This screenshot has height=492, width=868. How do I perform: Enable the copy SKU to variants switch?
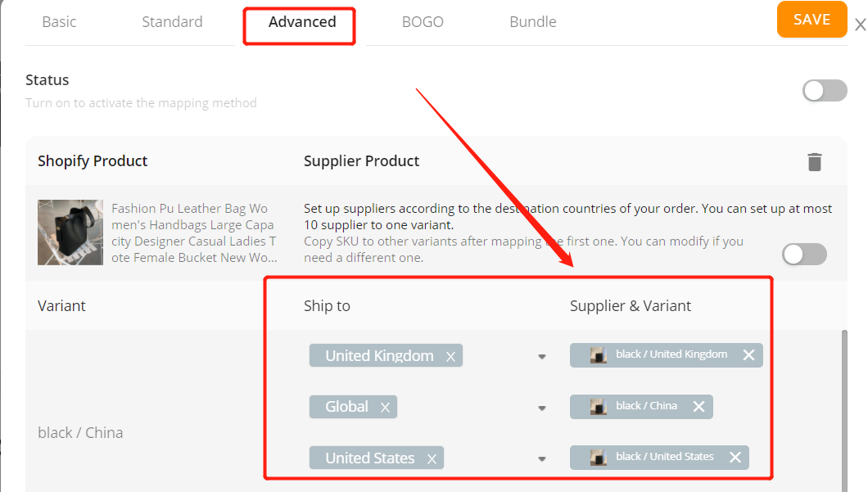[804, 255]
